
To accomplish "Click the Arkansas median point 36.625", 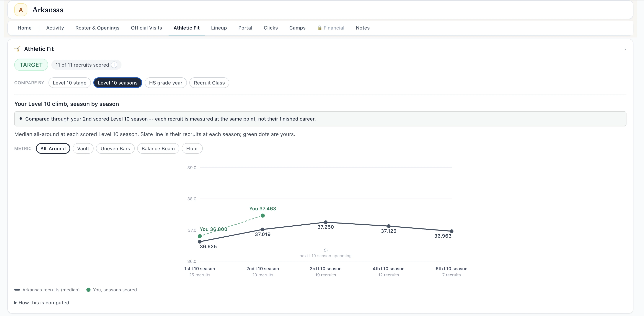I will (x=200, y=241).
